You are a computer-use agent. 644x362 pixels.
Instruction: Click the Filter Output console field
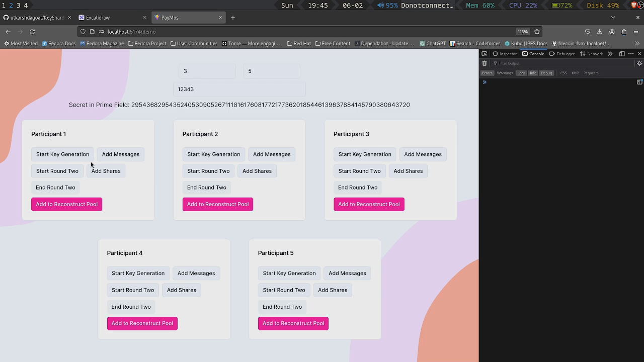pos(562,63)
